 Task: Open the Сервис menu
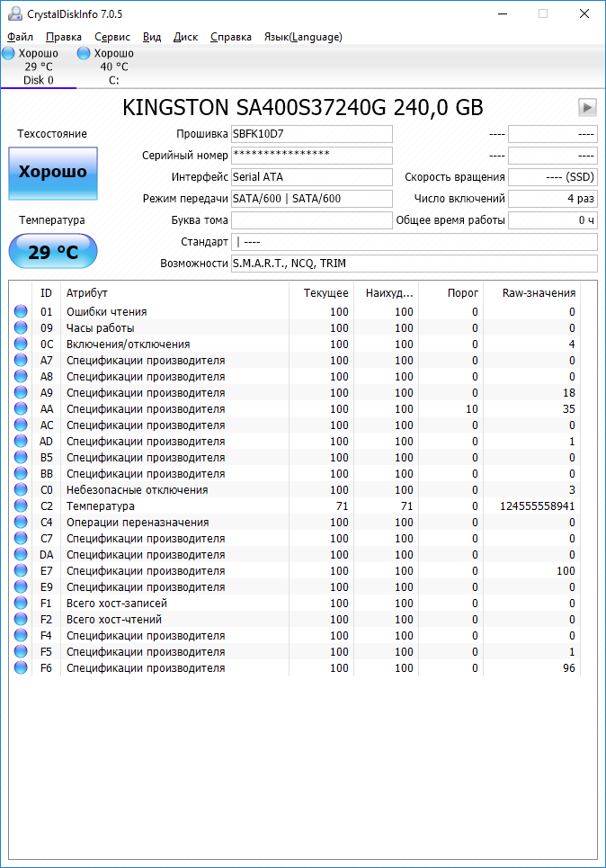point(112,37)
